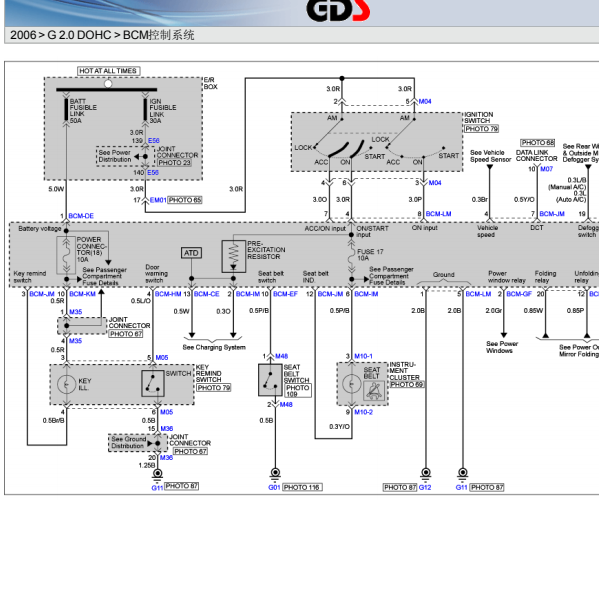Viewport: 599px width, 600px height.
Task: Click the "See Charging System" reference text
Action: click(214, 347)
